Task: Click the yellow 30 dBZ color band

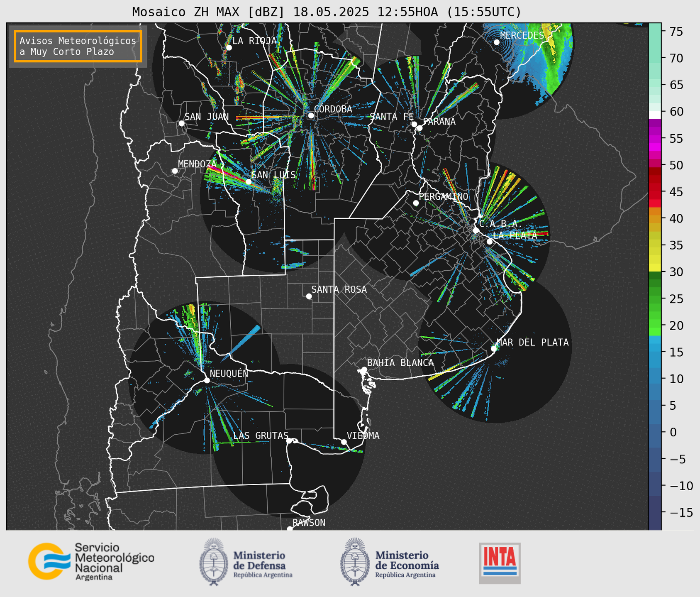Action: (655, 267)
